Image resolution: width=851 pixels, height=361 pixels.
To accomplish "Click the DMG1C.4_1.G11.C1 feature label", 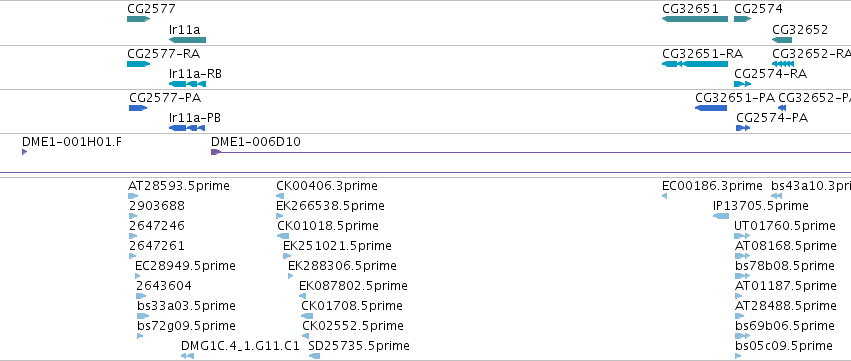I will point(240,346).
